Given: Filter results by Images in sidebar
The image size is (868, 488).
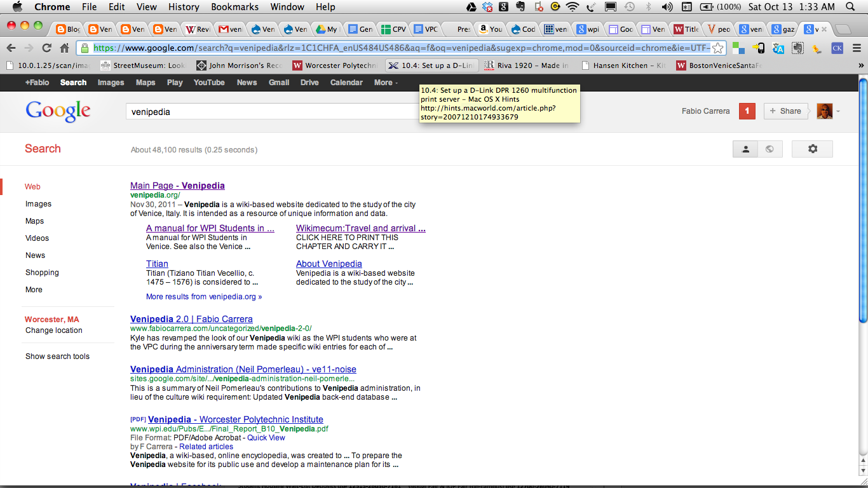Looking at the screenshot, I should (x=38, y=204).
